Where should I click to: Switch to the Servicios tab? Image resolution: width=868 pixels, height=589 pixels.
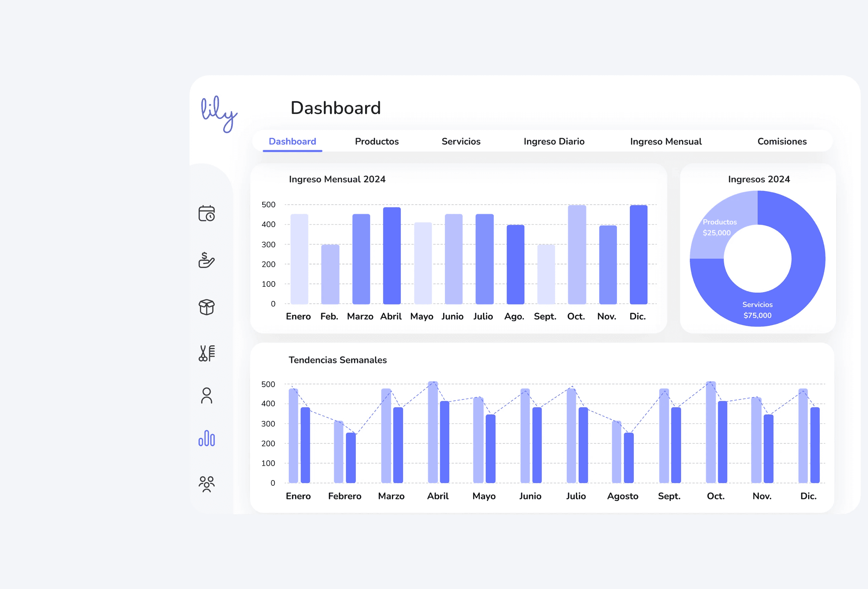click(x=461, y=142)
